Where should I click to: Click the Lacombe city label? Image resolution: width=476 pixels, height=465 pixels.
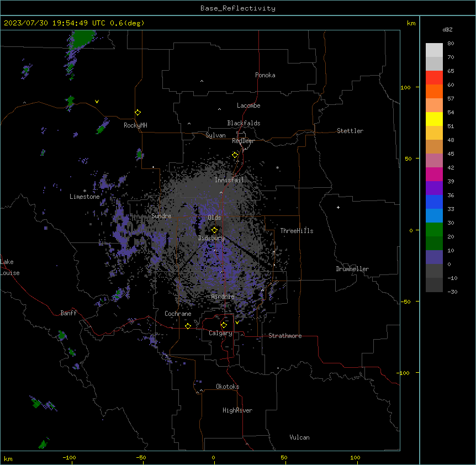coord(248,105)
